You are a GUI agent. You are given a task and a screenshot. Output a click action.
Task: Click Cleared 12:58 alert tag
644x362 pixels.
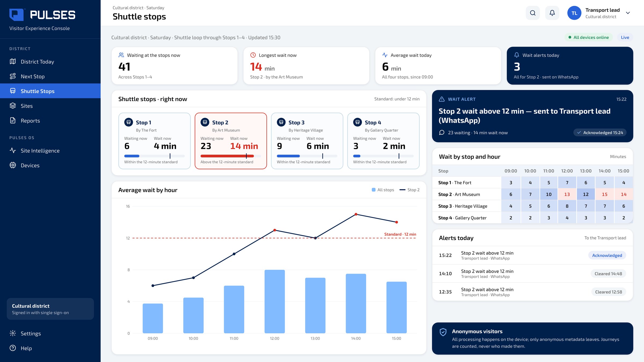point(608,292)
